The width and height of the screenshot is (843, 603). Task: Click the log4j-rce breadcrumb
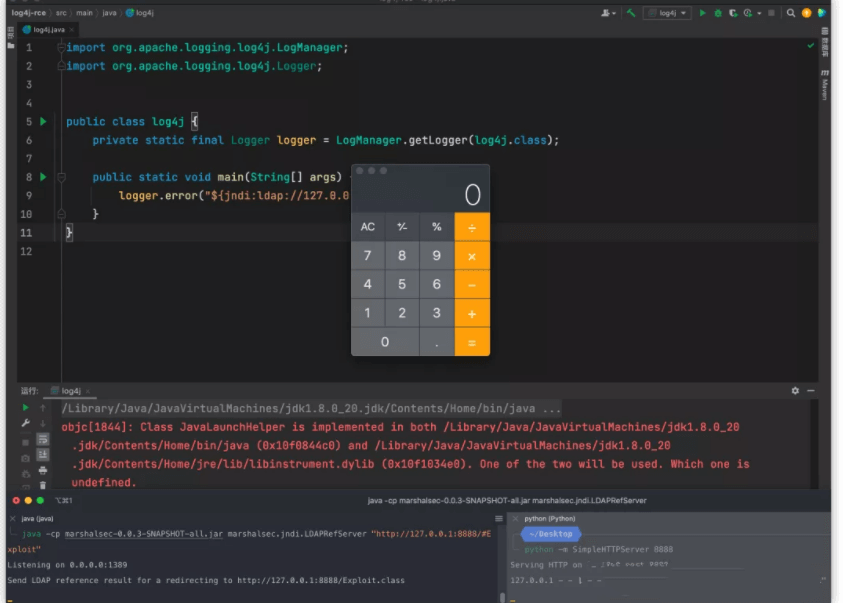28,13
